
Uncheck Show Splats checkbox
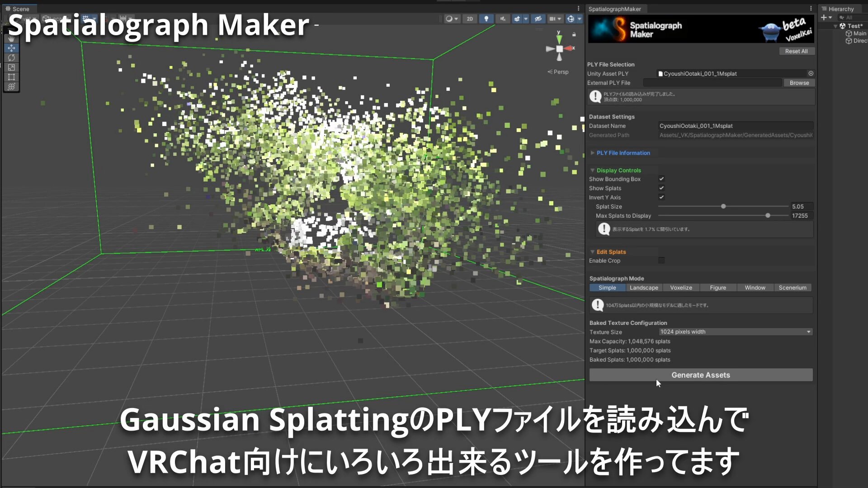(661, 188)
